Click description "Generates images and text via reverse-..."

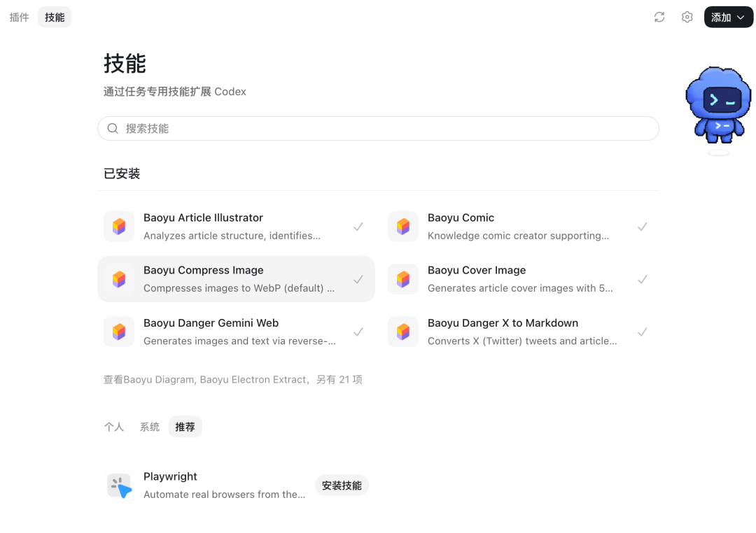pos(239,341)
